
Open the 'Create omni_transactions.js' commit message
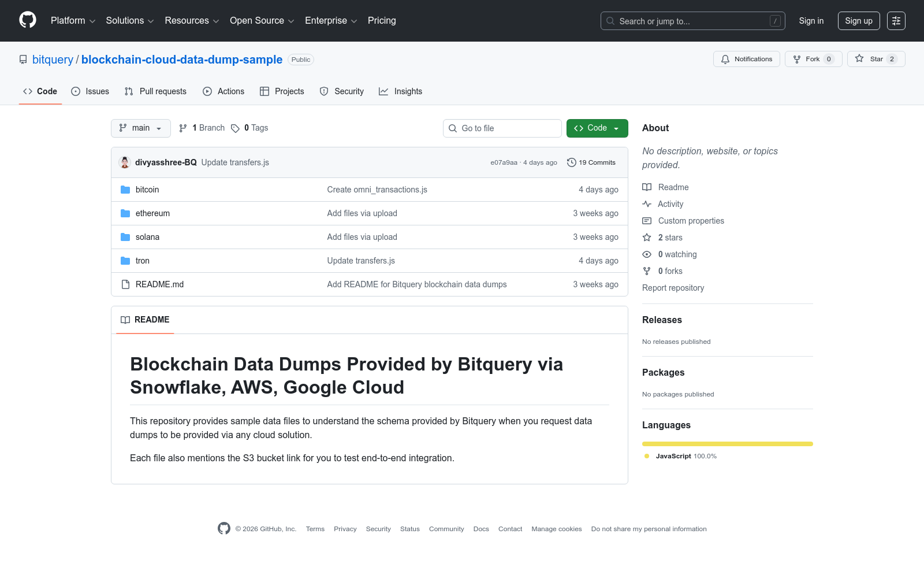click(377, 190)
